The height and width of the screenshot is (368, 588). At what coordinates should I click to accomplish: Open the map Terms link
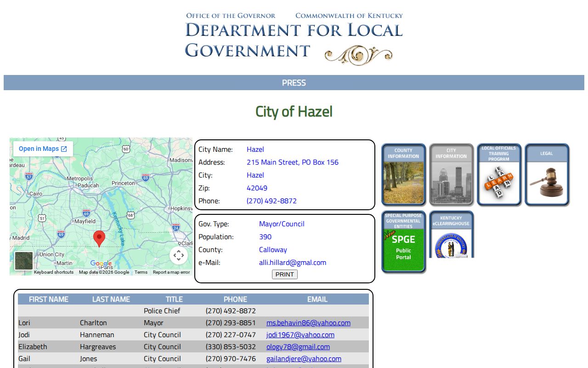point(141,272)
